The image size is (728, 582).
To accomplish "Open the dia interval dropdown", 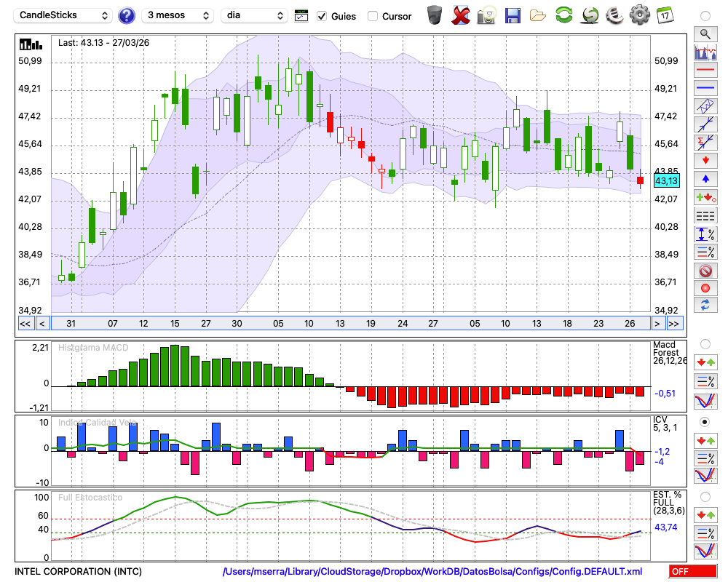I will (x=254, y=15).
